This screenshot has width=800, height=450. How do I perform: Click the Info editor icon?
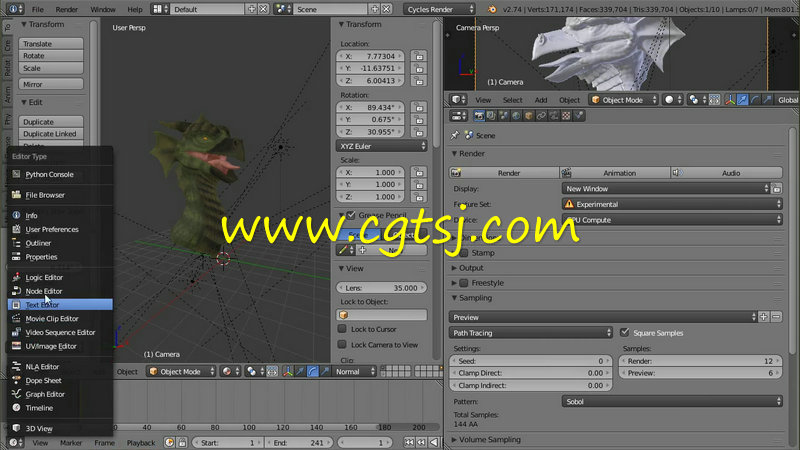click(16, 215)
